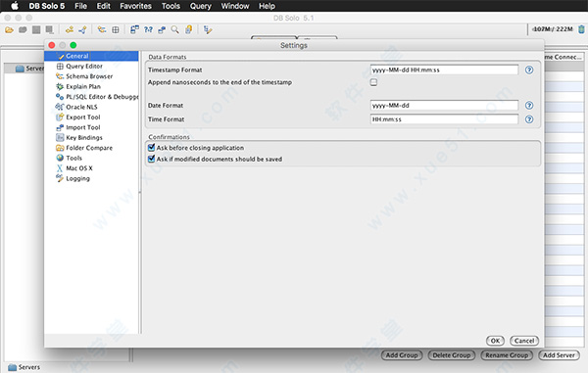Click the trash can garbage collection icon
This screenshot has width=588, height=373.
tap(581, 29)
